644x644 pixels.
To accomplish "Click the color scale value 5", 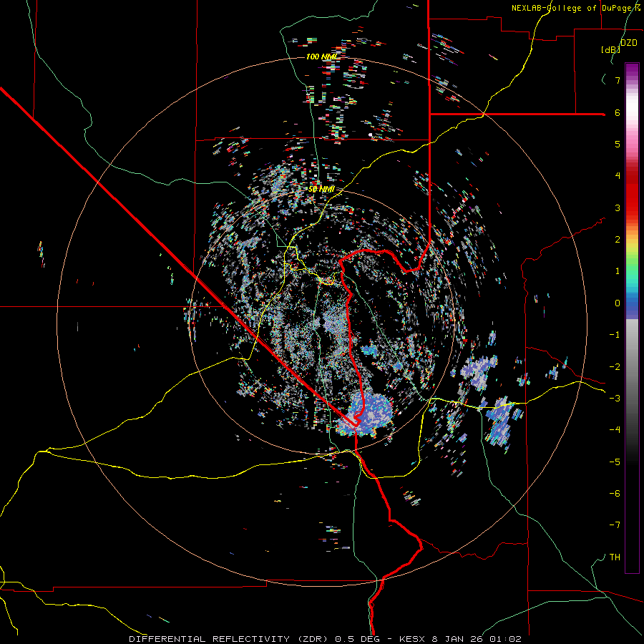I will [618, 144].
